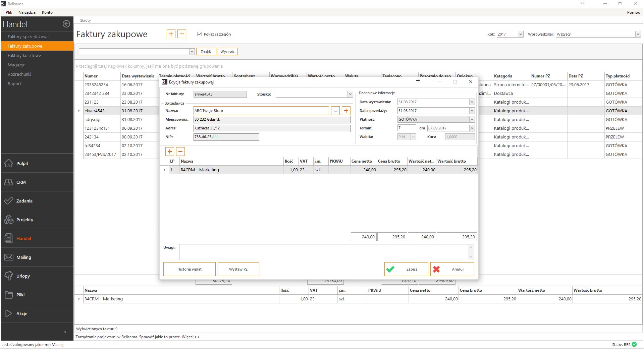Viewport: 644px width, 349px height.
Task: Open the Mailing module
Action: point(23,257)
